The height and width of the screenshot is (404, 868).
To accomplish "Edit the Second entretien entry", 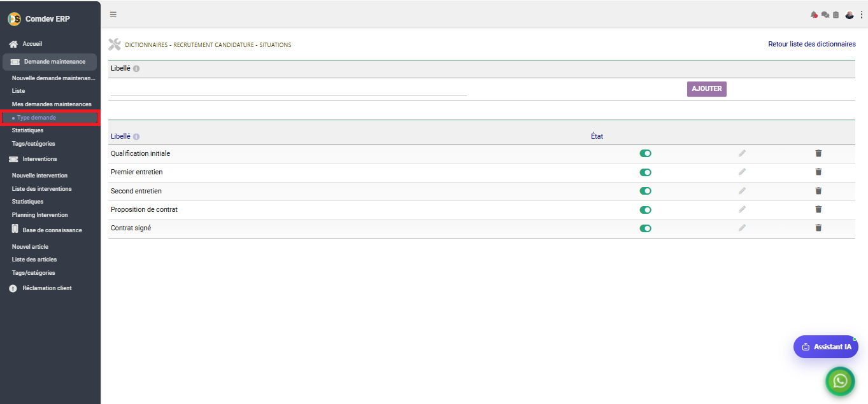I will click(742, 191).
